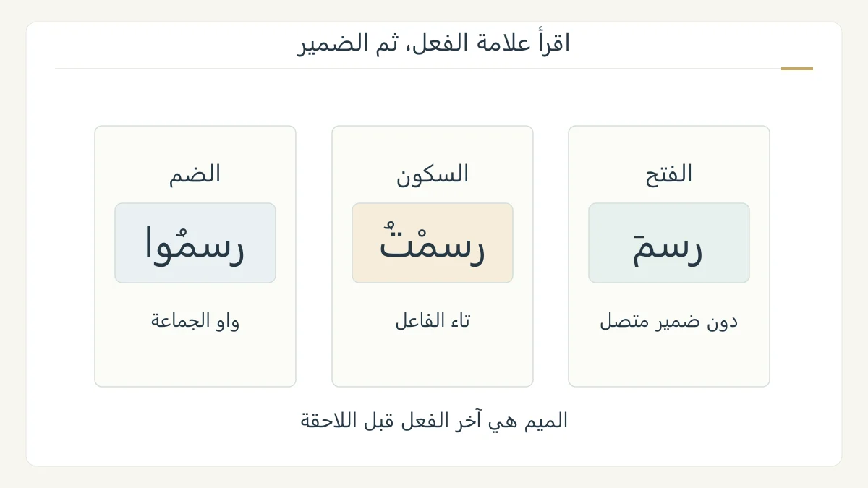
Task: Click the caption واو الجماعة
Action: [195, 321]
